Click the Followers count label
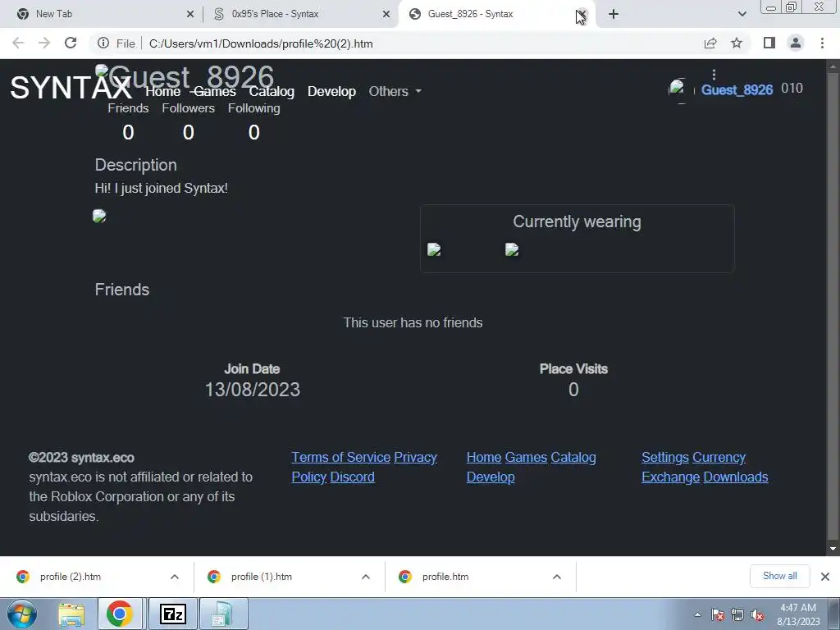Viewport: 840px width, 630px height. 188,108
